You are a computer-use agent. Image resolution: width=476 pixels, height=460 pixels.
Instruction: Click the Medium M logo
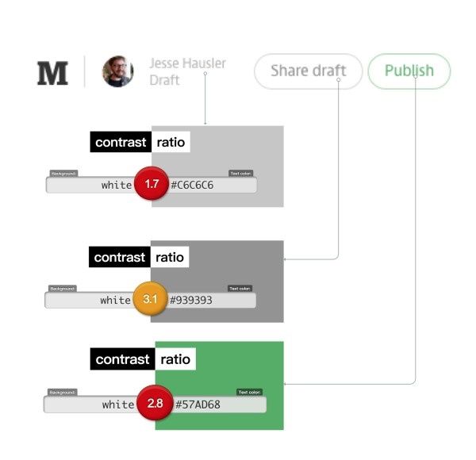52,72
